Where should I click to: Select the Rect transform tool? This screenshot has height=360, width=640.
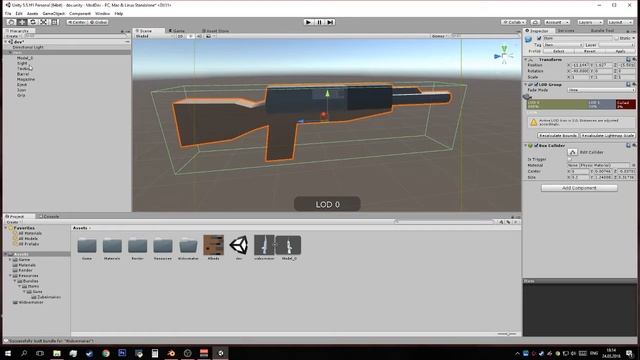click(54, 22)
